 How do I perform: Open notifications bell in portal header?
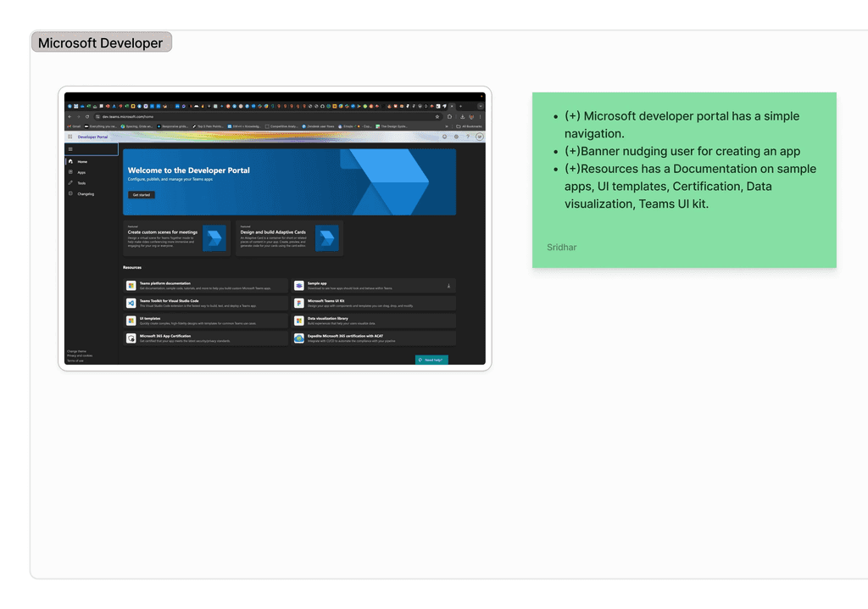(444, 137)
